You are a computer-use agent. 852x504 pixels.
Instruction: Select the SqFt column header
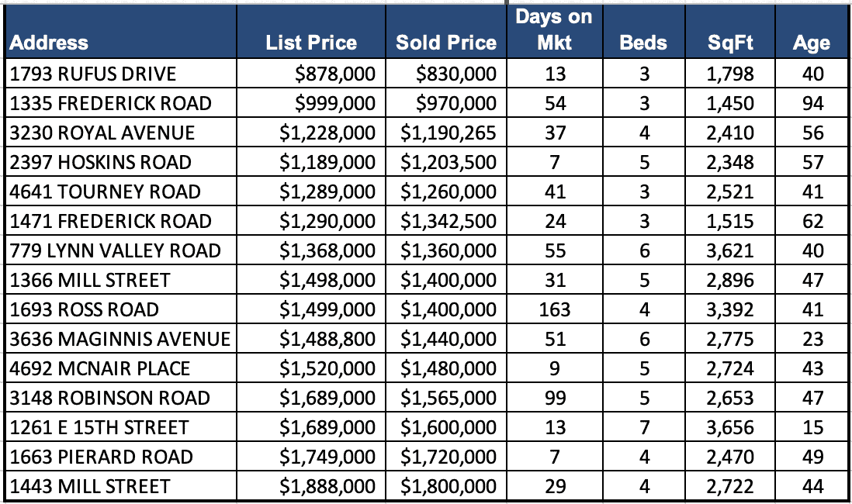730,43
